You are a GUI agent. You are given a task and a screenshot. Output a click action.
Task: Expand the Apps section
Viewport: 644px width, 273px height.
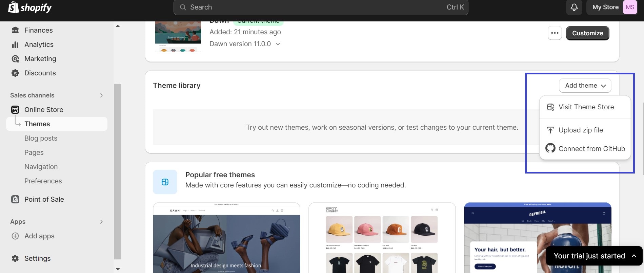tap(101, 222)
